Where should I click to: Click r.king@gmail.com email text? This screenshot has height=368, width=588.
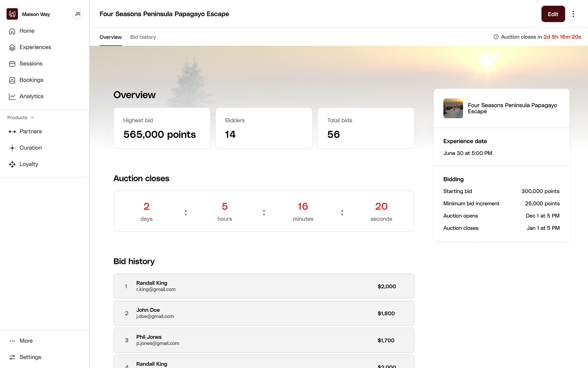tap(156, 289)
